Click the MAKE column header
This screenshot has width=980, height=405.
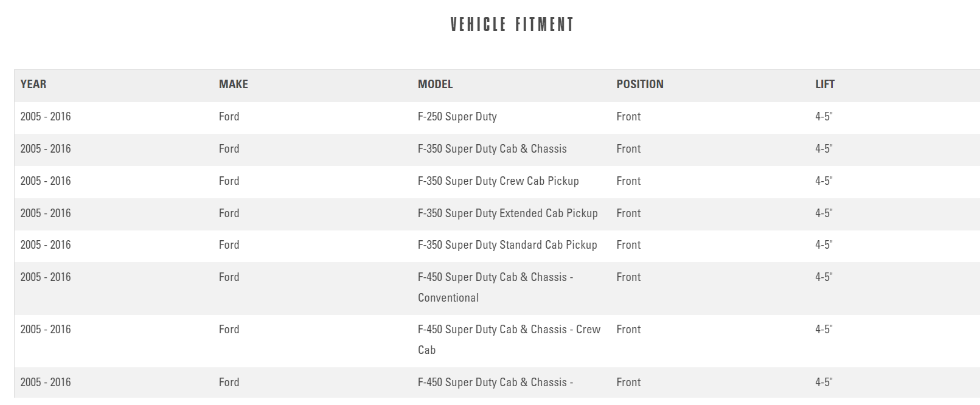234,85
